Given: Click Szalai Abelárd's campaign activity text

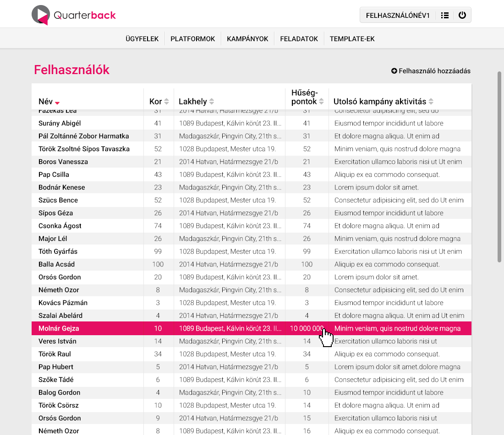Looking at the screenshot, I should pyautogui.click(x=399, y=316).
